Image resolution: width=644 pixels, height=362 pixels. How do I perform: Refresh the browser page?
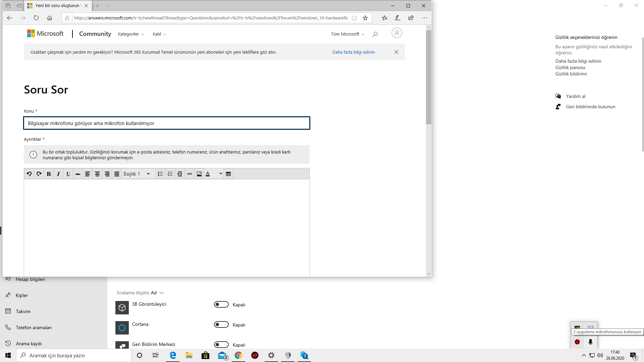pos(36,18)
